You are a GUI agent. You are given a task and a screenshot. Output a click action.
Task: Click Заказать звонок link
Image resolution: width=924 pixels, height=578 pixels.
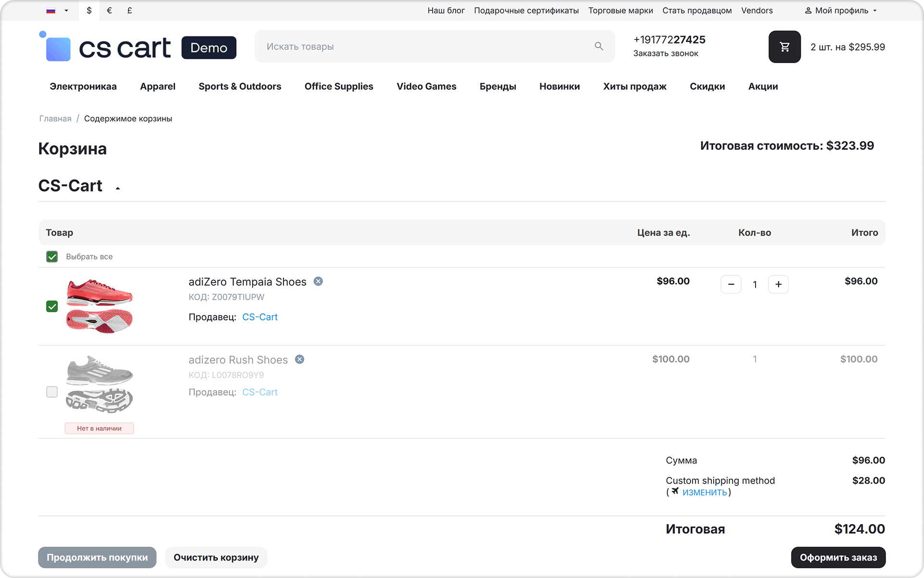click(x=666, y=53)
